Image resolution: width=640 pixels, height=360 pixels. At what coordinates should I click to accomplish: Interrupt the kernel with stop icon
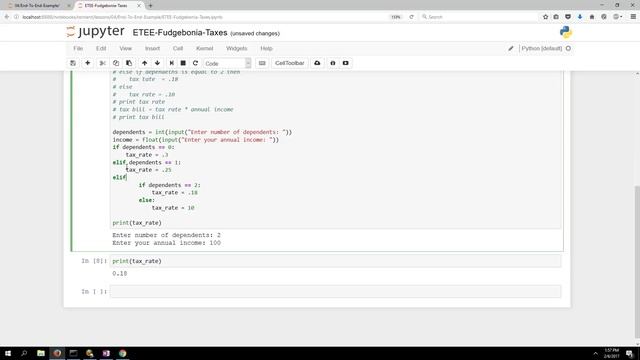click(183, 63)
